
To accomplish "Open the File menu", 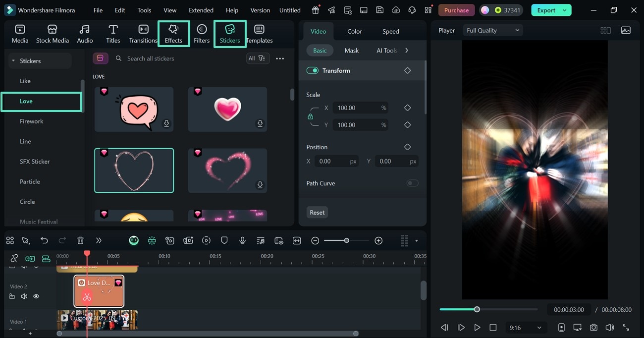I will 98,10.
